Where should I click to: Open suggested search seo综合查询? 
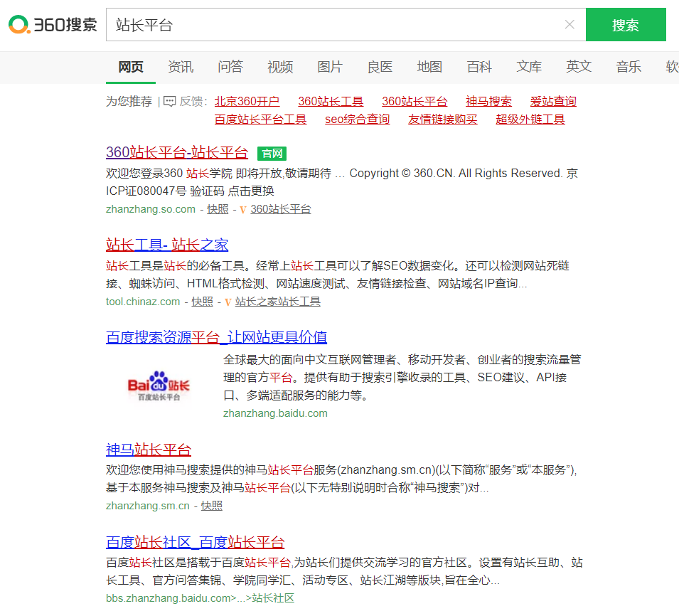pyautogui.click(x=357, y=119)
